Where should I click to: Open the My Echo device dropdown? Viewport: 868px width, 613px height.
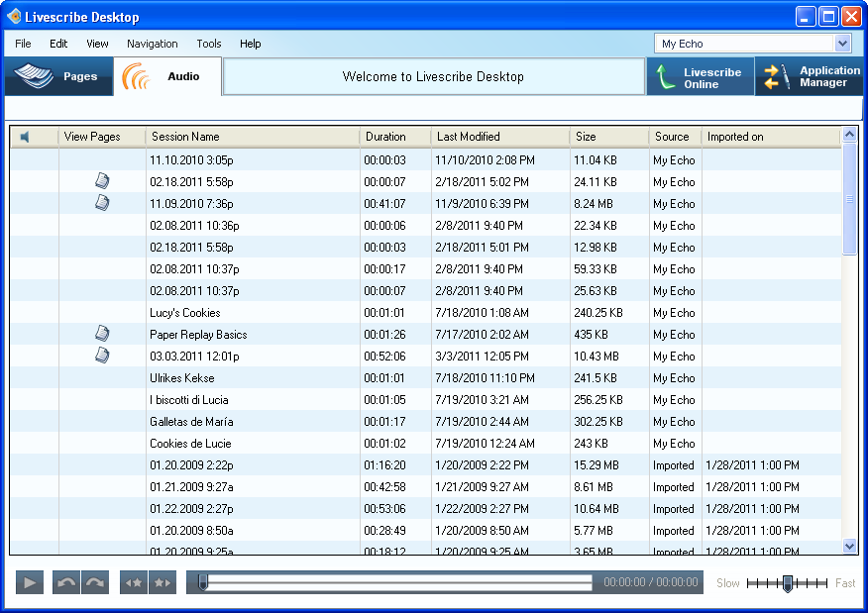(842, 44)
